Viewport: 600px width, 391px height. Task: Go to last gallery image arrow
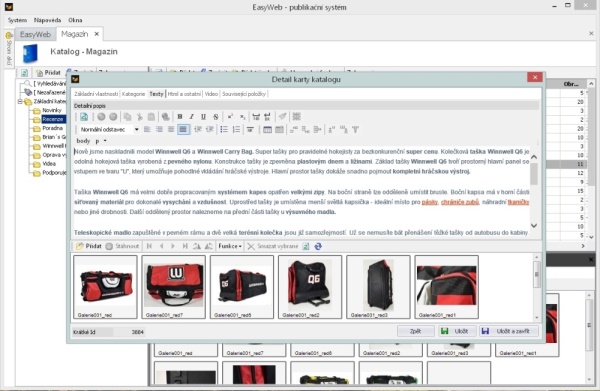185,246
